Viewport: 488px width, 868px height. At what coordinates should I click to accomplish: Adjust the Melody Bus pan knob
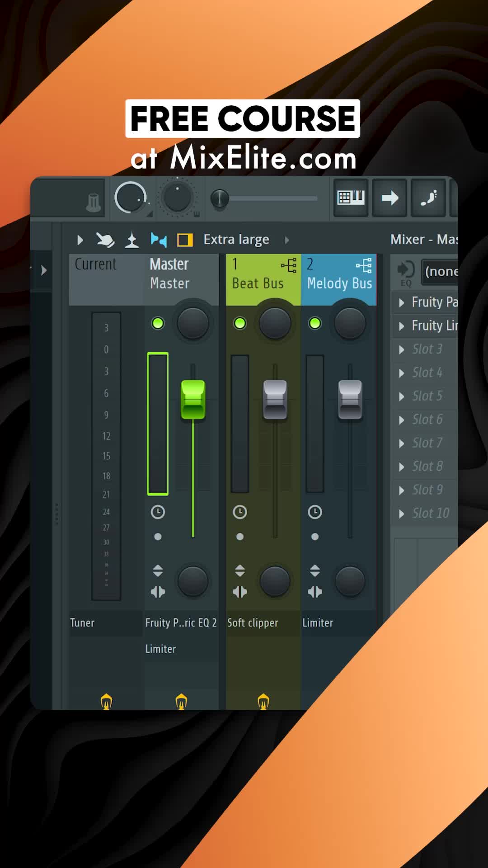coord(350,323)
